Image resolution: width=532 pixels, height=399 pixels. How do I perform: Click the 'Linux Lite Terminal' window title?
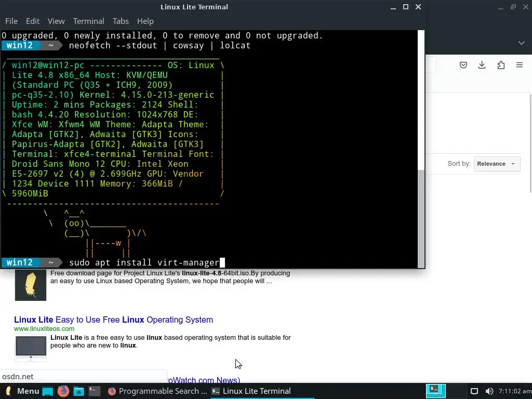tap(194, 7)
